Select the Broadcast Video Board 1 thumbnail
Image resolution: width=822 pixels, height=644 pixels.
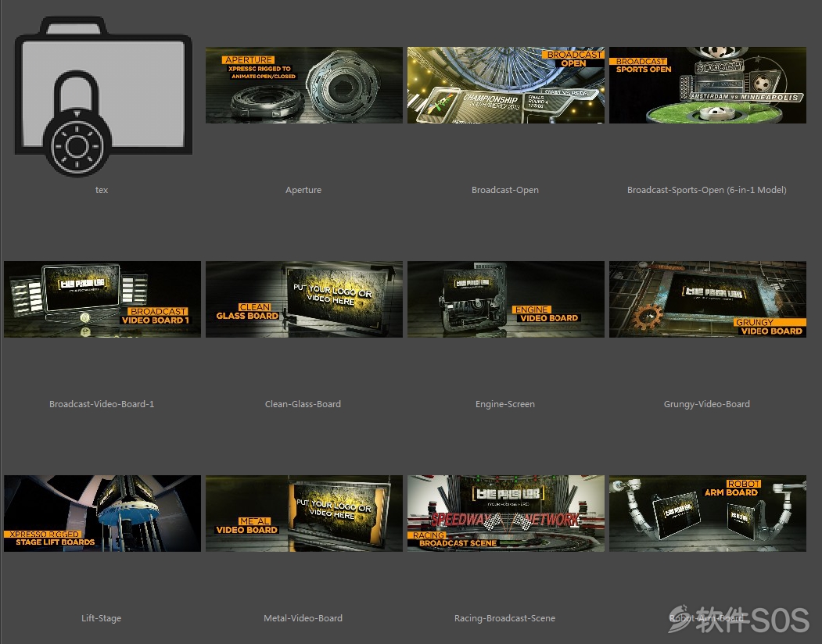pos(102,299)
